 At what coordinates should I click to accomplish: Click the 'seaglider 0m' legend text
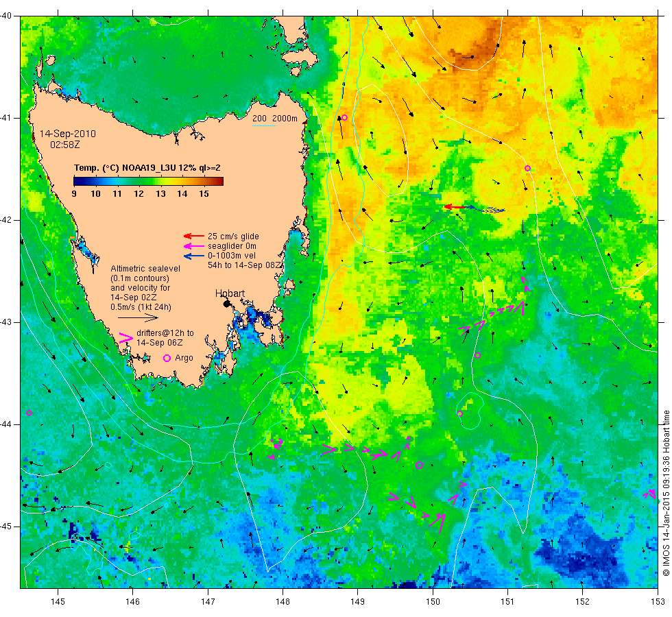coord(232,246)
